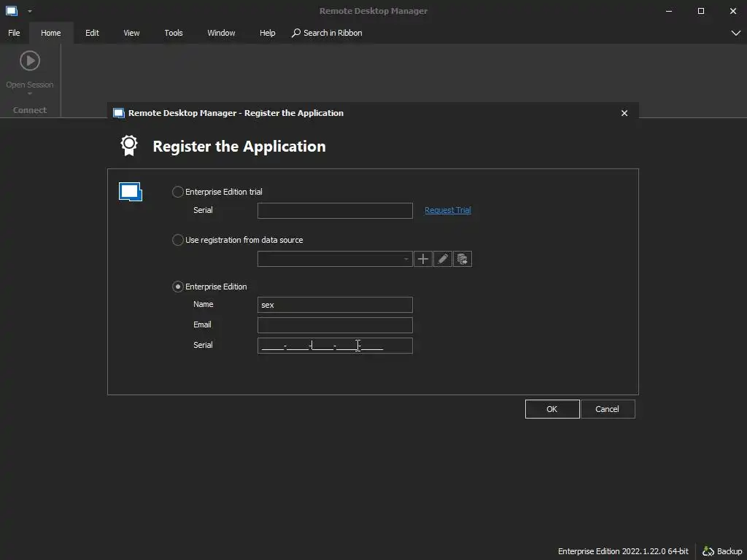Collapse the ribbon with the chevron
This screenshot has width=747, height=560.
[735, 33]
